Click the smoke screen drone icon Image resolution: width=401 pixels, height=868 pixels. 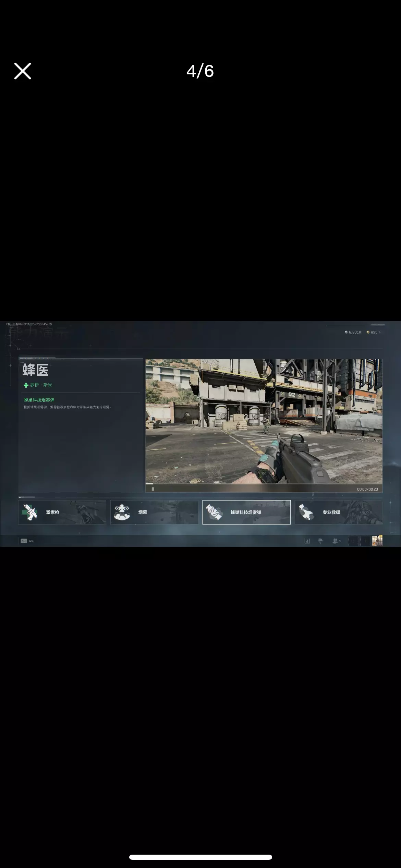tap(122, 512)
